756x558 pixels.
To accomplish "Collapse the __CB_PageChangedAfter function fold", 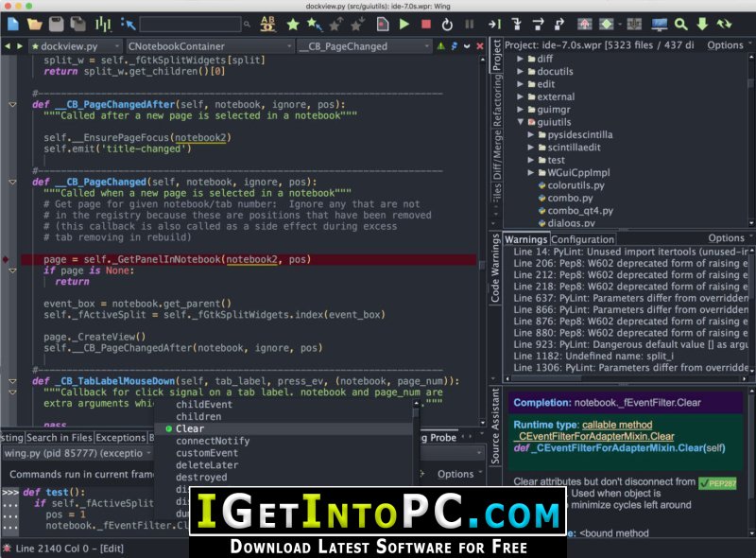I will (x=12, y=104).
